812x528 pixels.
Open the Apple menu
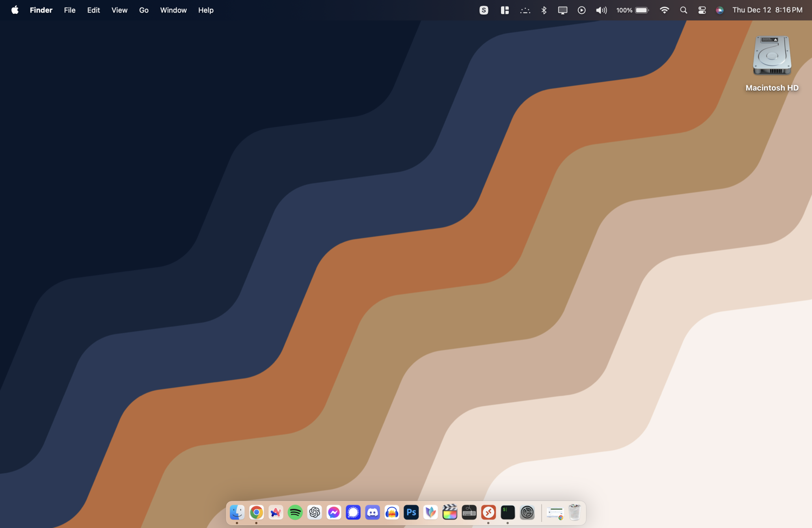pos(15,10)
